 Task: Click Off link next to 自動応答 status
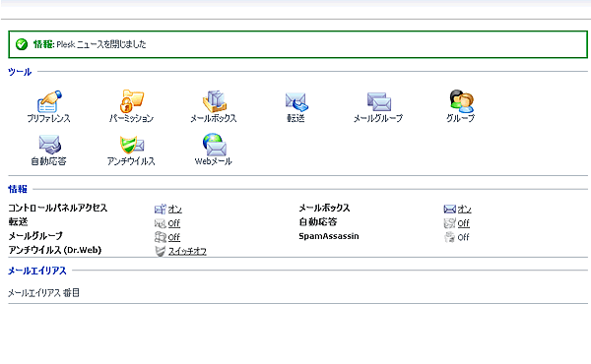464,223
